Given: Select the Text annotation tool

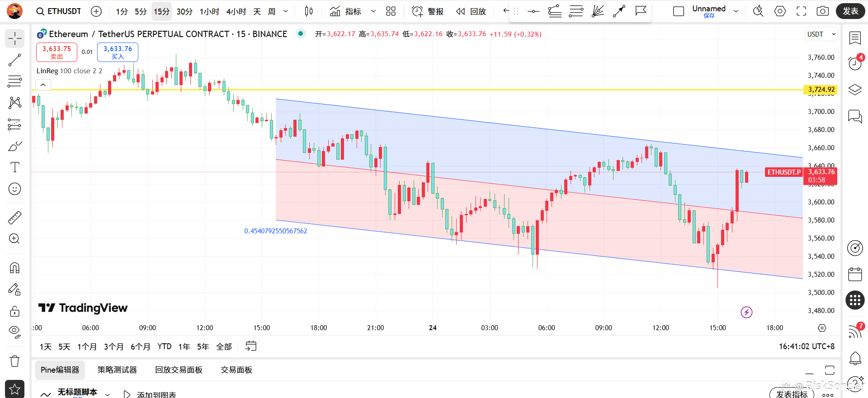Looking at the screenshot, I should (x=15, y=167).
